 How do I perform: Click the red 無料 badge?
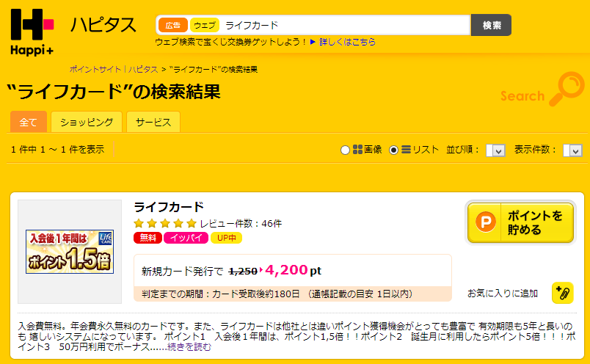(x=148, y=238)
